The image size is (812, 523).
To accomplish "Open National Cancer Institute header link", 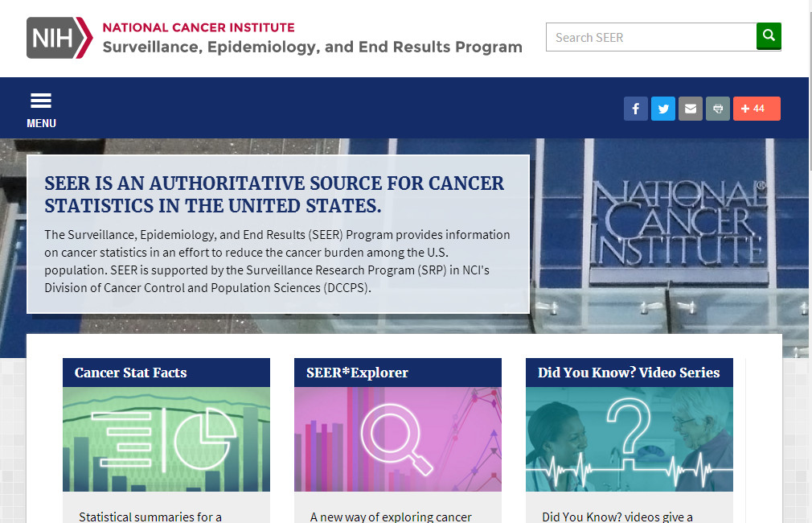I will pos(199,27).
